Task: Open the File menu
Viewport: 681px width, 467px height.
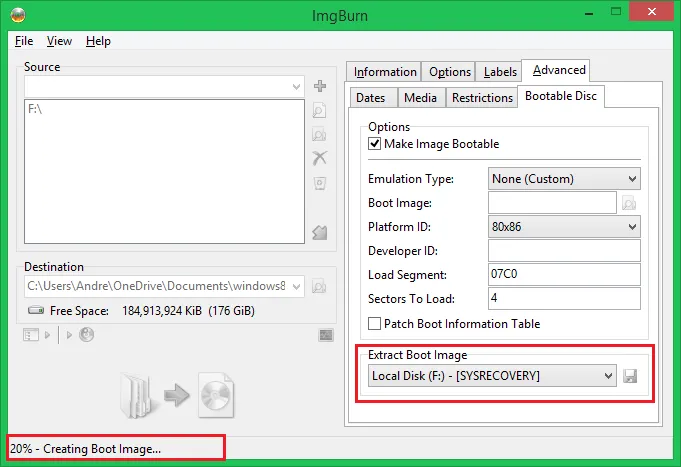Action: (24, 41)
